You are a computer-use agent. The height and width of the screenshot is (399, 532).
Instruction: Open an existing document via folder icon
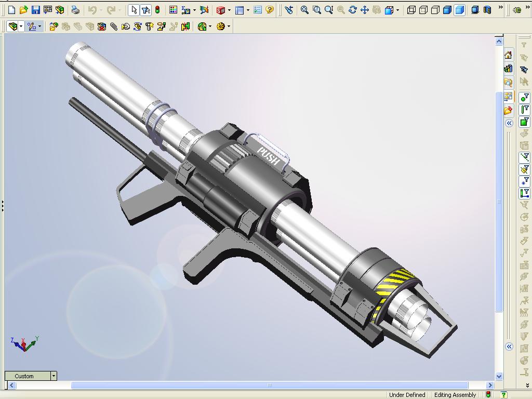click(x=23, y=10)
